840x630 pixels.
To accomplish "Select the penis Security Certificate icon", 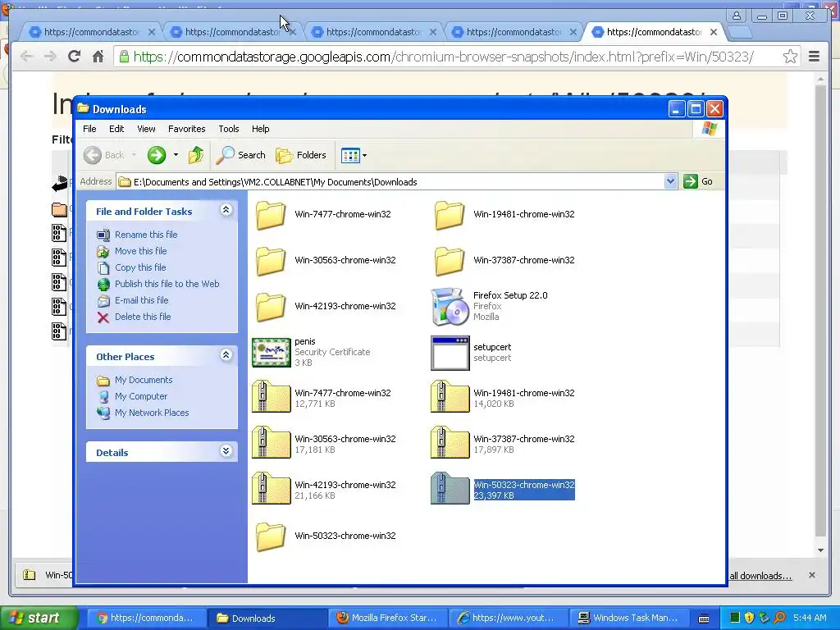I will (271, 353).
